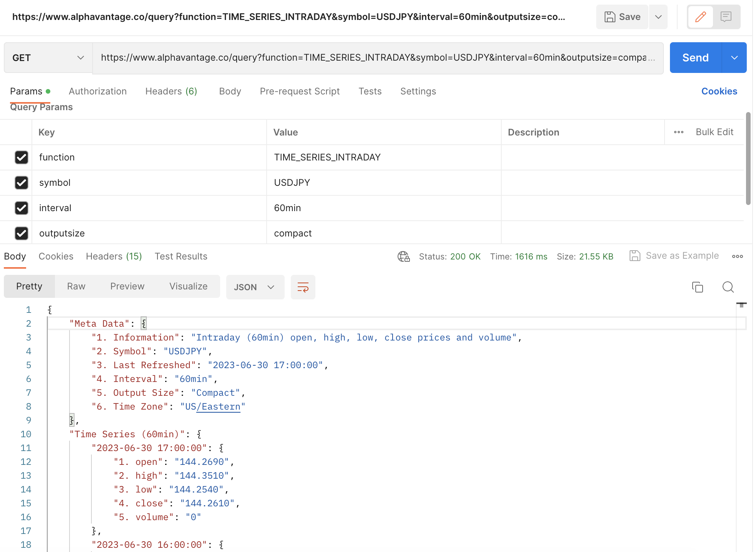The height and width of the screenshot is (552, 756).
Task: Click the function key cell
Action: pos(149,157)
